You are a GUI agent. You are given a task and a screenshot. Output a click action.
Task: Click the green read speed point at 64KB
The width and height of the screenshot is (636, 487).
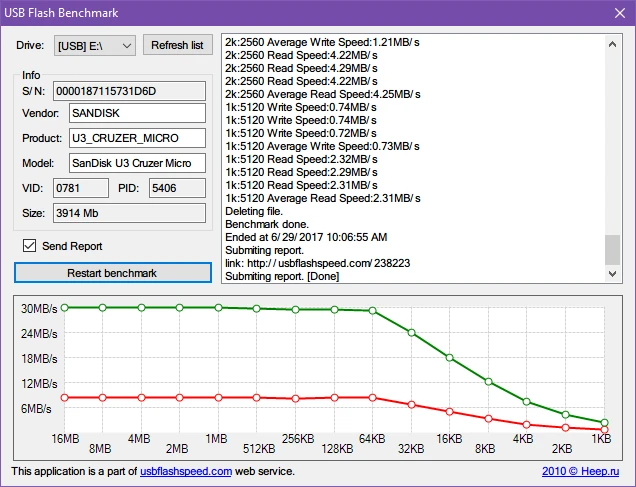(x=372, y=311)
